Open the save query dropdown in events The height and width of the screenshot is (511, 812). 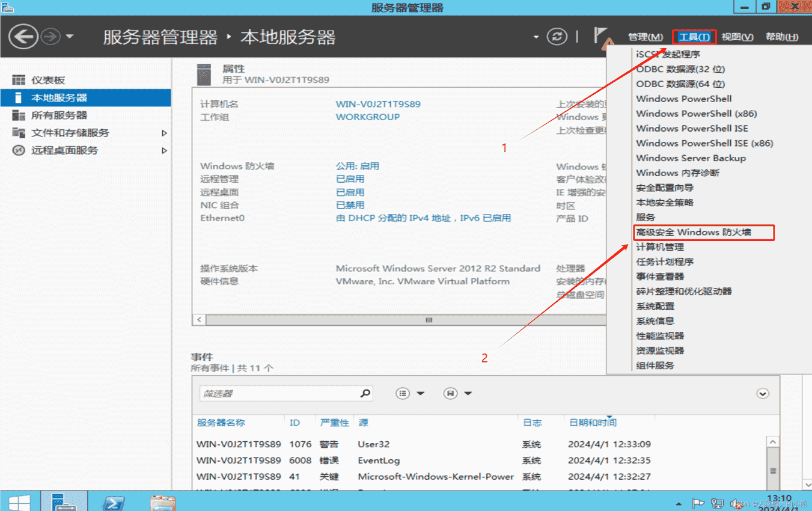click(457, 394)
